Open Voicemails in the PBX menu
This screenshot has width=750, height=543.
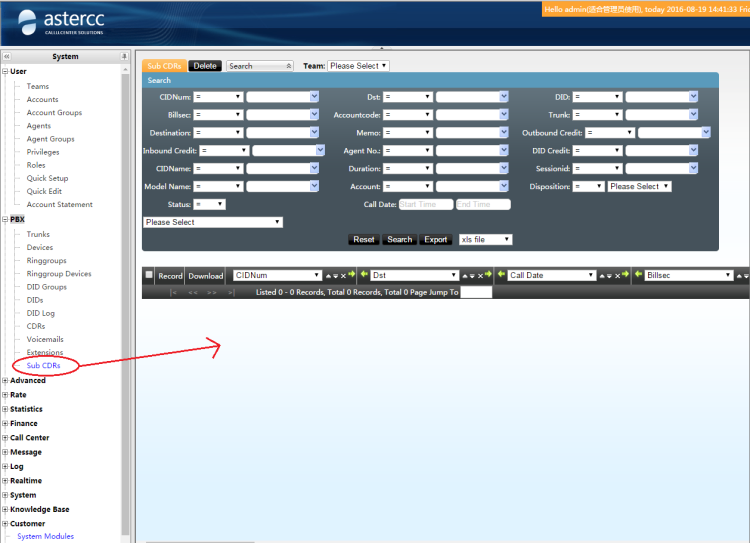44,339
